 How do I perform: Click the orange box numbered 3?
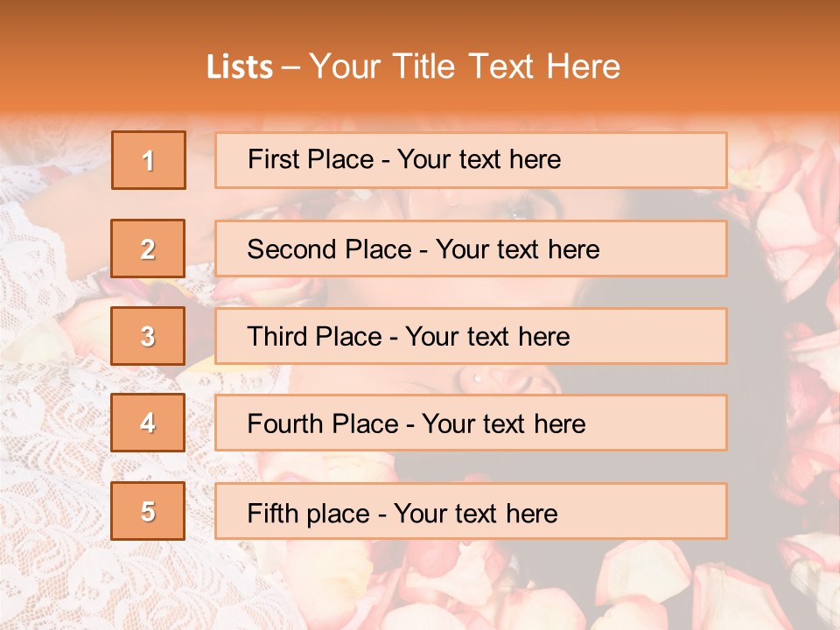coord(148,336)
